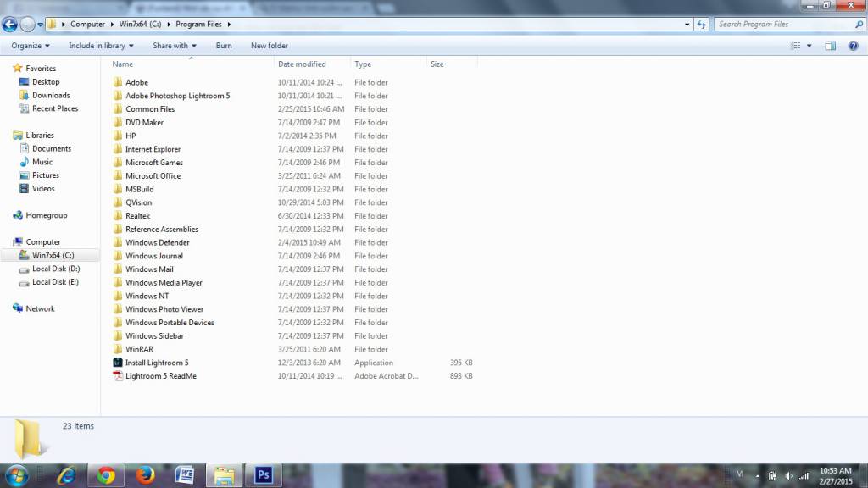Select the Realtek folder icon
868x488 pixels.
(117, 216)
